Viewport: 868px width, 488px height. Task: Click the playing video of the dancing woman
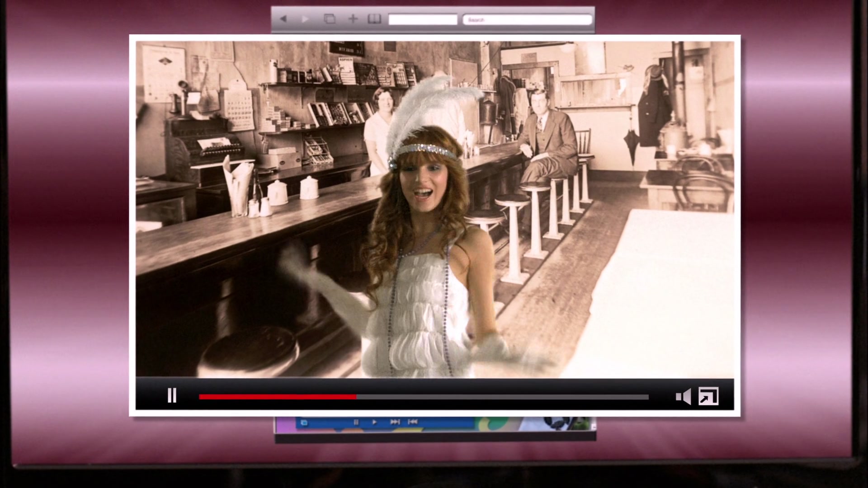pos(434,210)
